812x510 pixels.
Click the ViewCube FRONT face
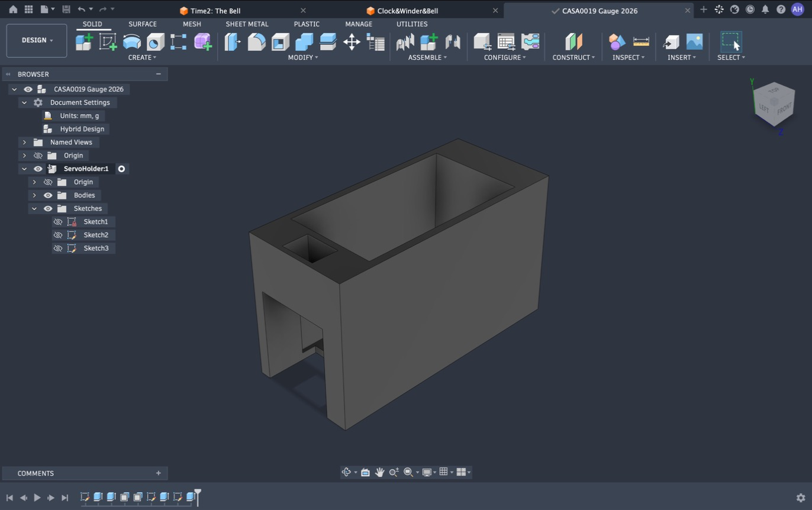pos(784,110)
